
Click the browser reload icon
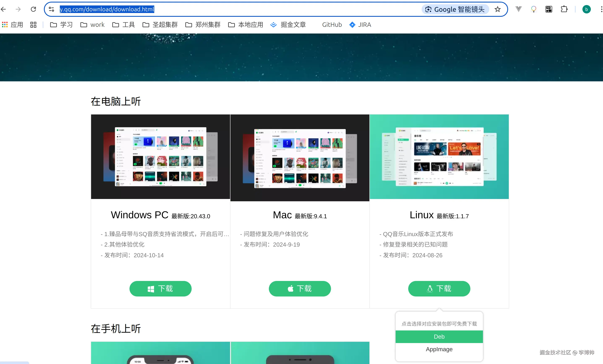(x=33, y=9)
